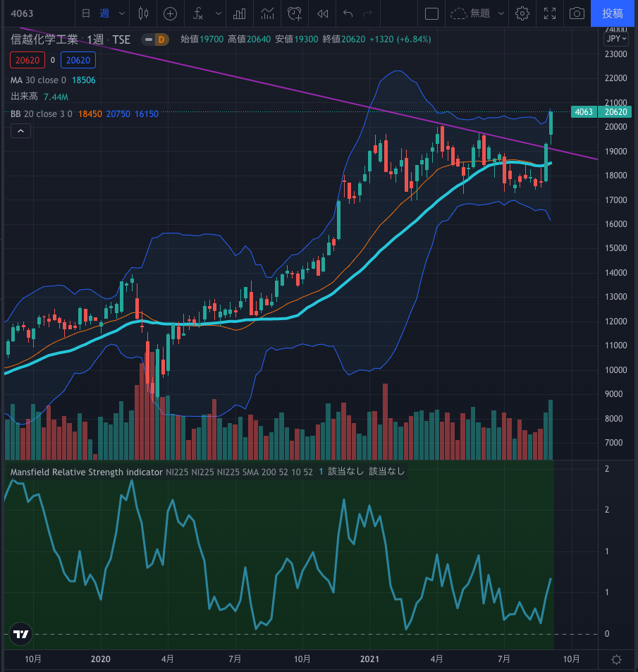
Task: Click the latest green weekly candle
Action: (x=551, y=123)
